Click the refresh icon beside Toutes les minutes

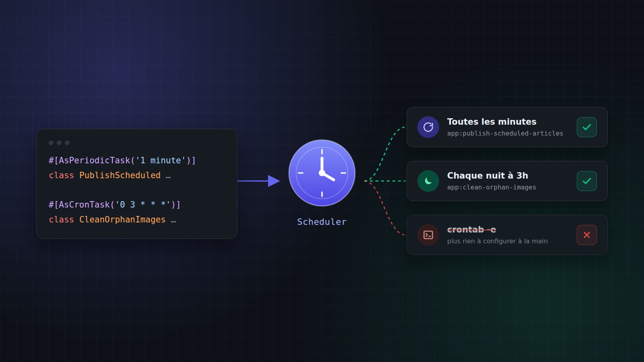(x=428, y=127)
